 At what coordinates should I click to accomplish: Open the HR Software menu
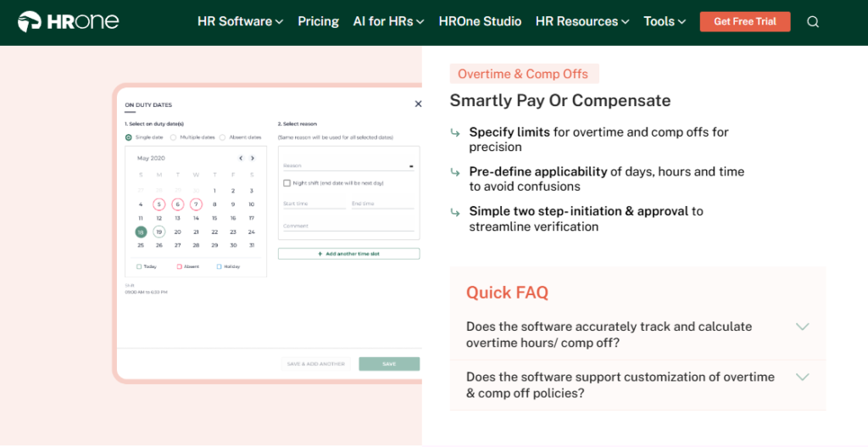(x=240, y=21)
